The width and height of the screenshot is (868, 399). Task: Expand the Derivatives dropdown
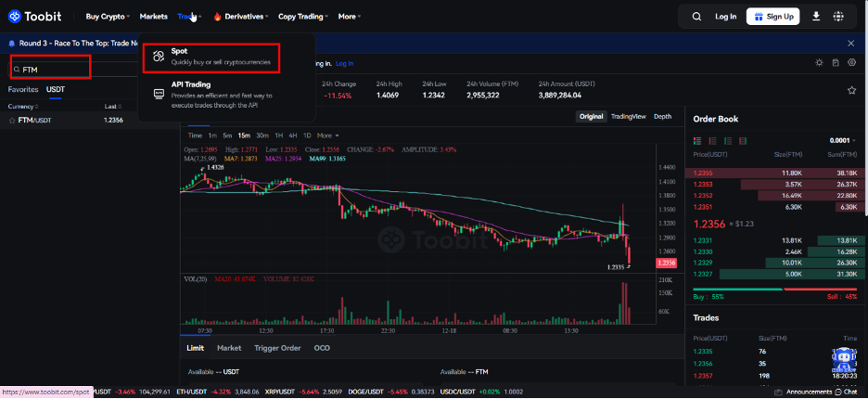(247, 17)
